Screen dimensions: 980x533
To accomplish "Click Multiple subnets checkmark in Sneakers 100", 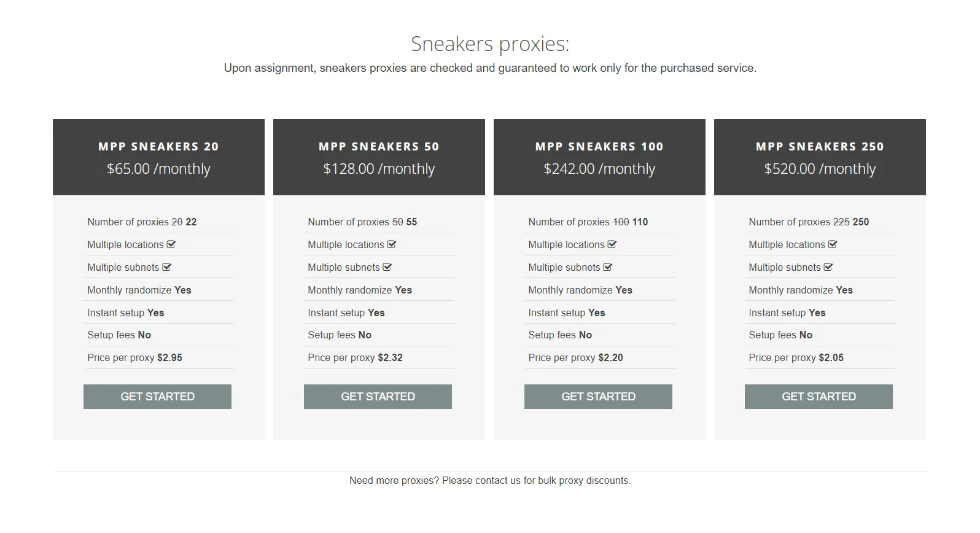I will click(608, 267).
